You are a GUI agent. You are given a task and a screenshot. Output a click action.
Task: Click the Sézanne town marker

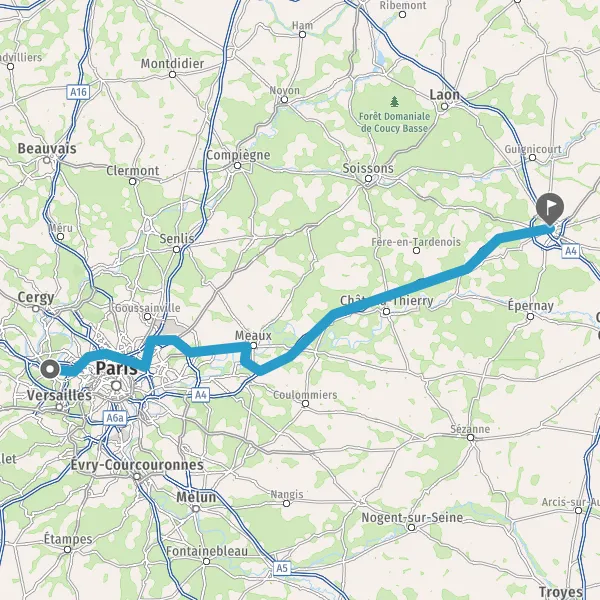[x=471, y=438]
